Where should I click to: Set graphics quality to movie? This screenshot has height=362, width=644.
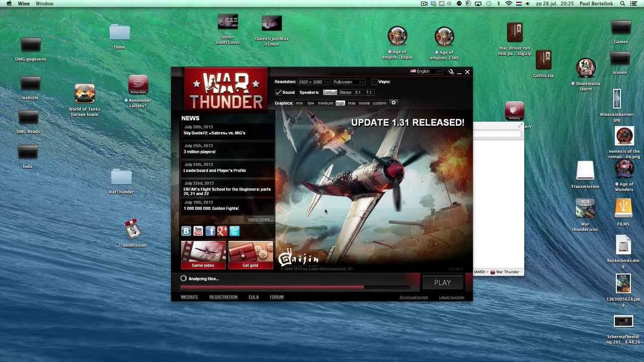(364, 103)
